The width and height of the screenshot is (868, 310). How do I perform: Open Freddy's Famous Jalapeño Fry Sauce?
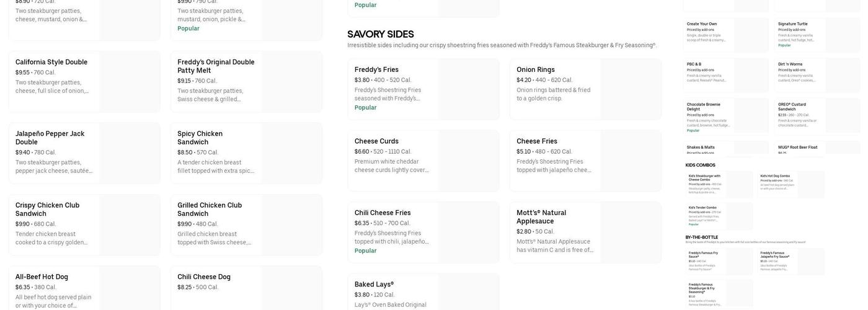click(x=776, y=255)
